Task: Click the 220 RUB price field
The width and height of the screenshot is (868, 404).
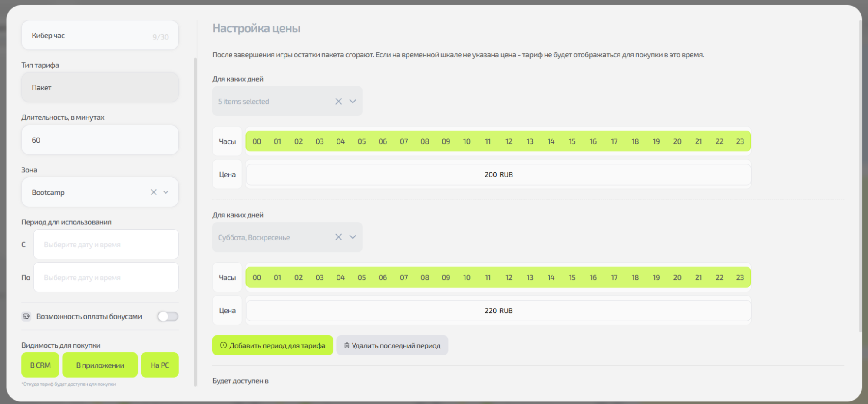Action: [x=498, y=311]
